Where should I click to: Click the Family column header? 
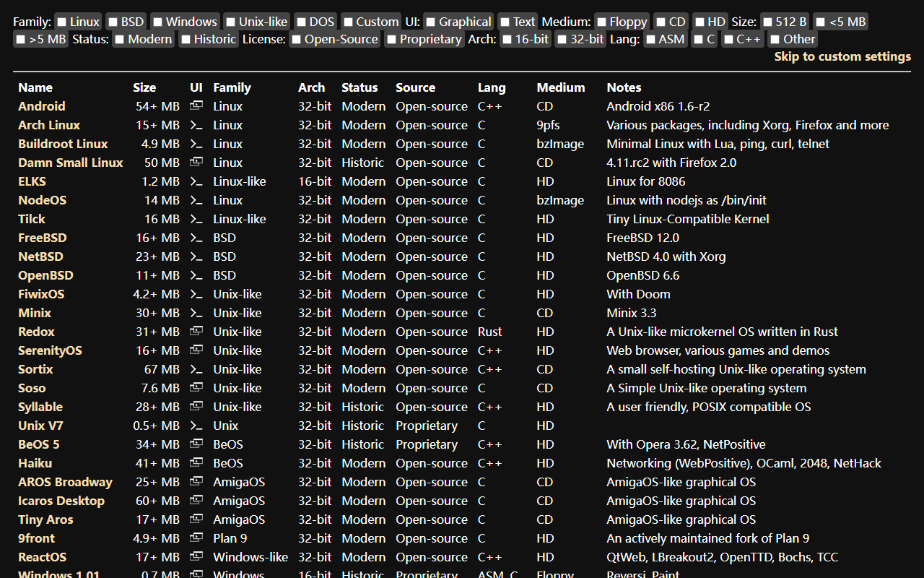click(232, 87)
